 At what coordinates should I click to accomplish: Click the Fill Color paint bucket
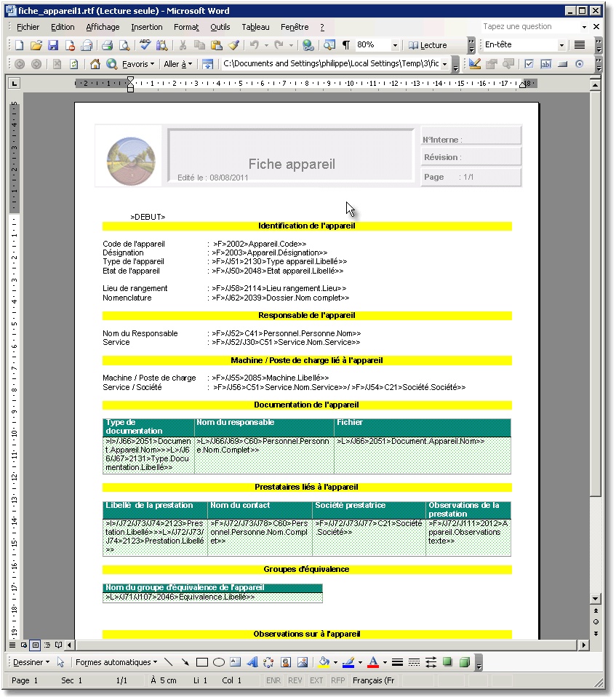324,662
